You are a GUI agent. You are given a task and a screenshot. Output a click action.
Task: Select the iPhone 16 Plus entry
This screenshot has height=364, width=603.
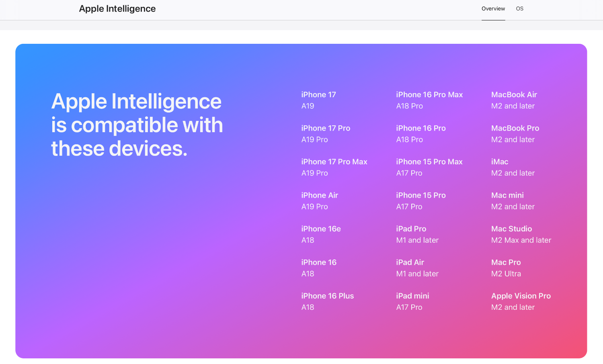point(327,296)
